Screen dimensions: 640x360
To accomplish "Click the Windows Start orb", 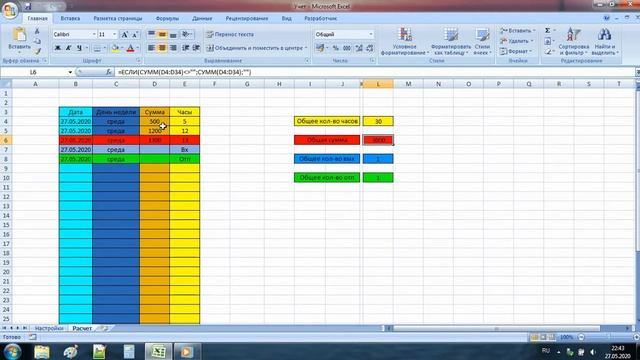I will (13, 351).
